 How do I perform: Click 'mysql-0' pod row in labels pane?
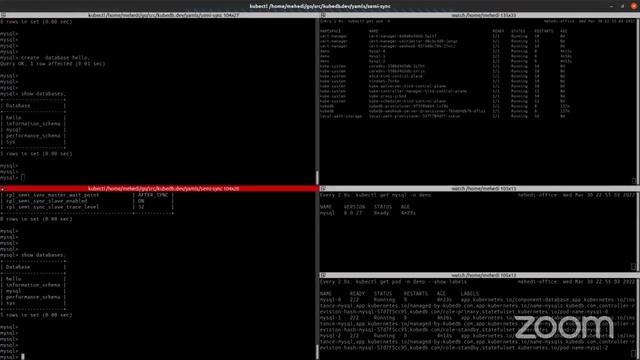pos(478,306)
